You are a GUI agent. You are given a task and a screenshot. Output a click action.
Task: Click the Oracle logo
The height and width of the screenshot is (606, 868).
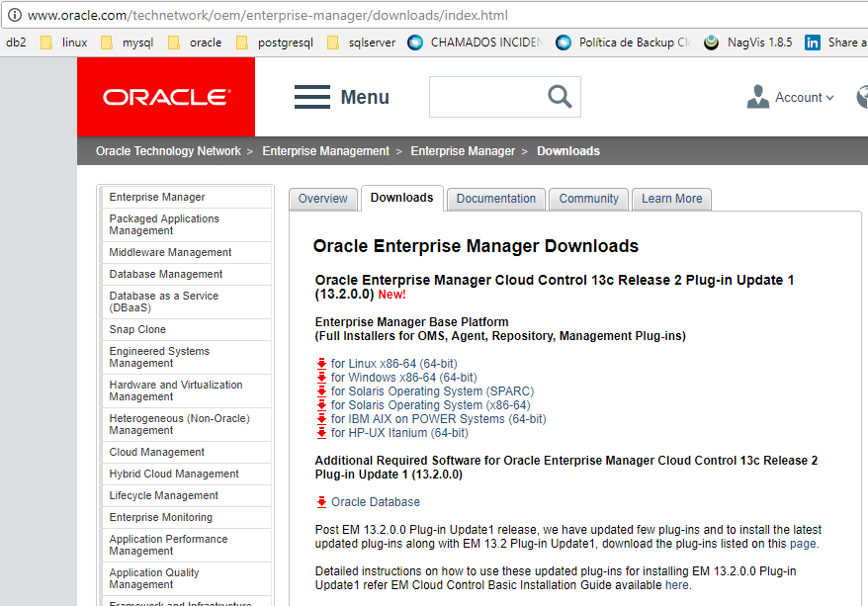click(x=165, y=96)
